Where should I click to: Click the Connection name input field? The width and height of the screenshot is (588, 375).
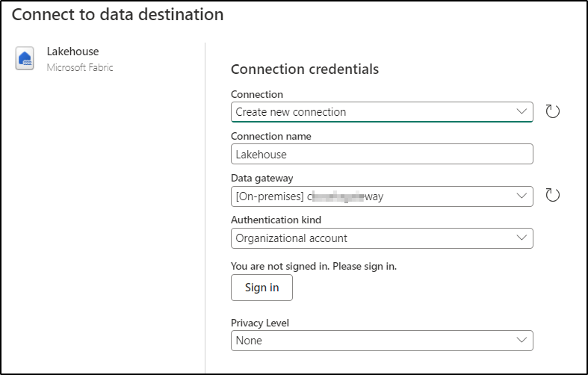(382, 154)
